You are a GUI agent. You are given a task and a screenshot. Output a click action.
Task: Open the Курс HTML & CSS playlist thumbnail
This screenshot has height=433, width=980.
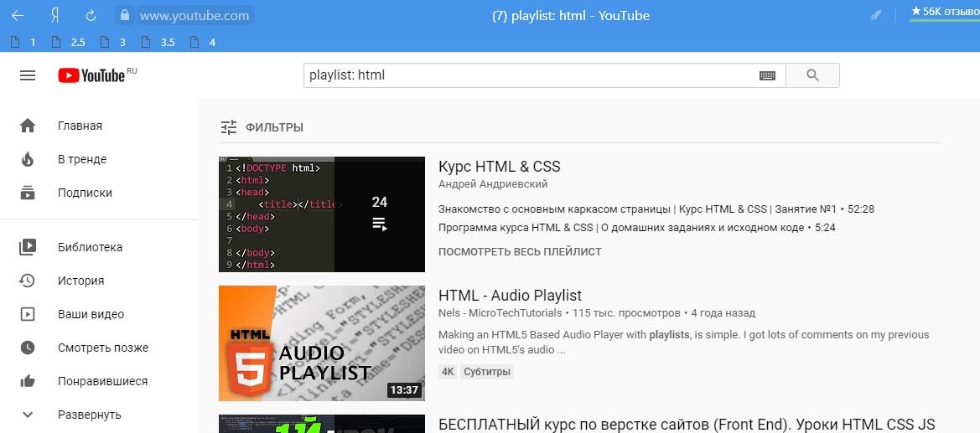322,214
